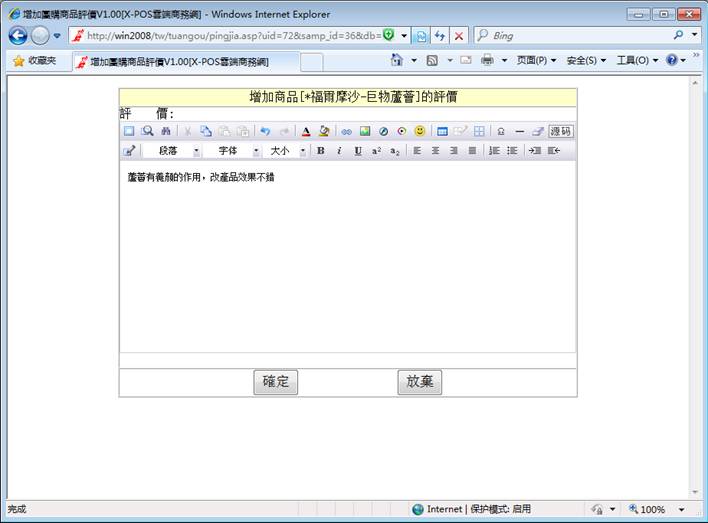Insert a special character with Ω icon

(x=501, y=131)
